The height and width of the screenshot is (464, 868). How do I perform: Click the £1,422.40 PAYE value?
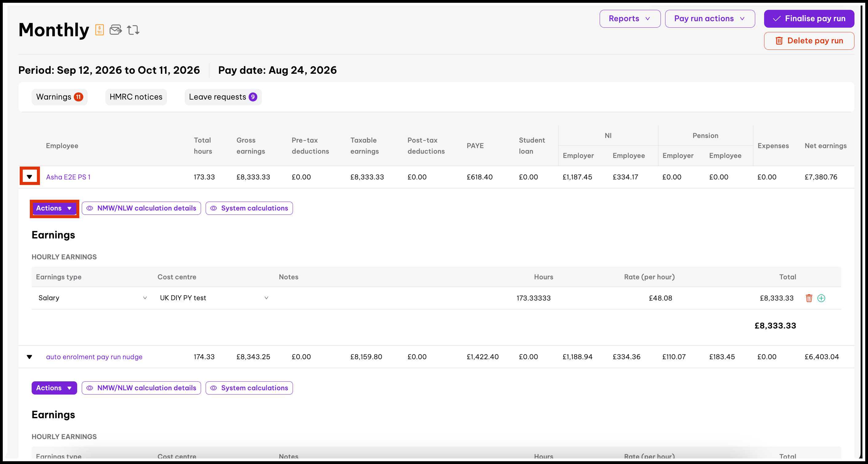click(483, 357)
